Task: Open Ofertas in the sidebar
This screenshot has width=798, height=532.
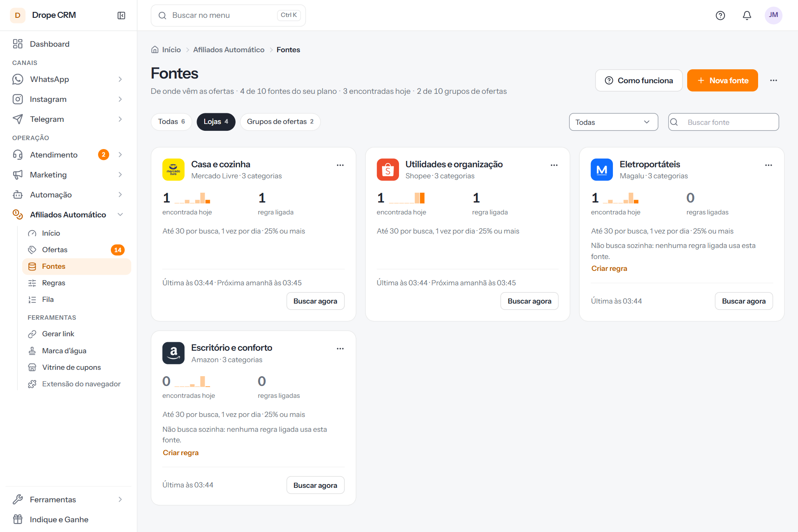Action: tap(76, 250)
